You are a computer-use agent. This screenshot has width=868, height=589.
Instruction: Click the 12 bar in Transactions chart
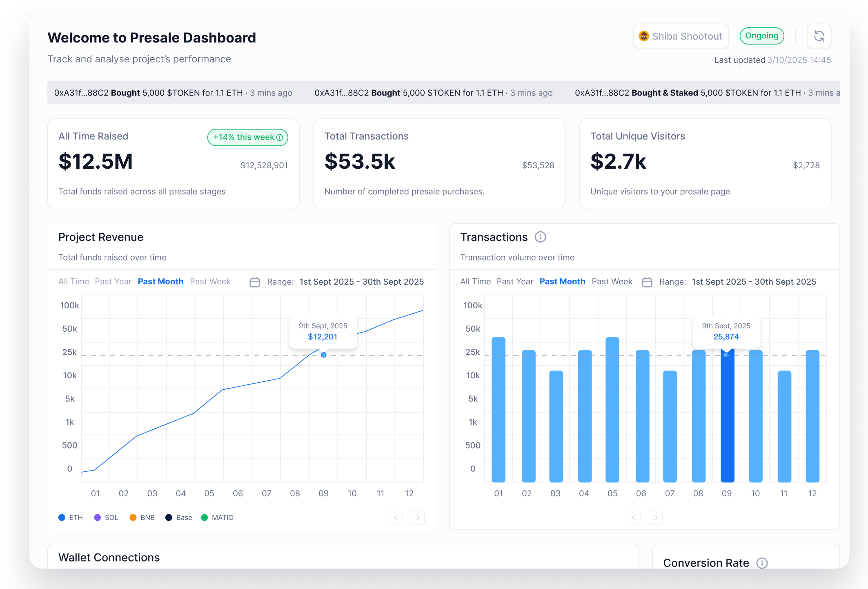coord(812,416)
